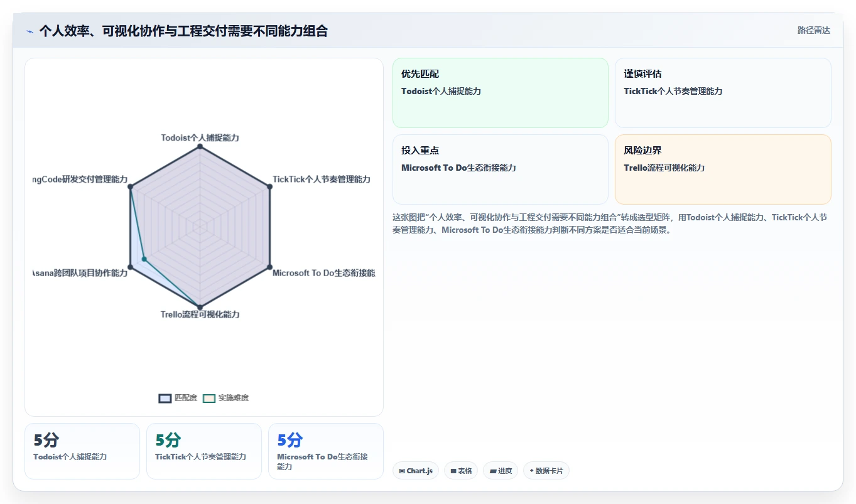Select the 进度 tag chip
Screen dimensions: 856x504
(500, 471)
